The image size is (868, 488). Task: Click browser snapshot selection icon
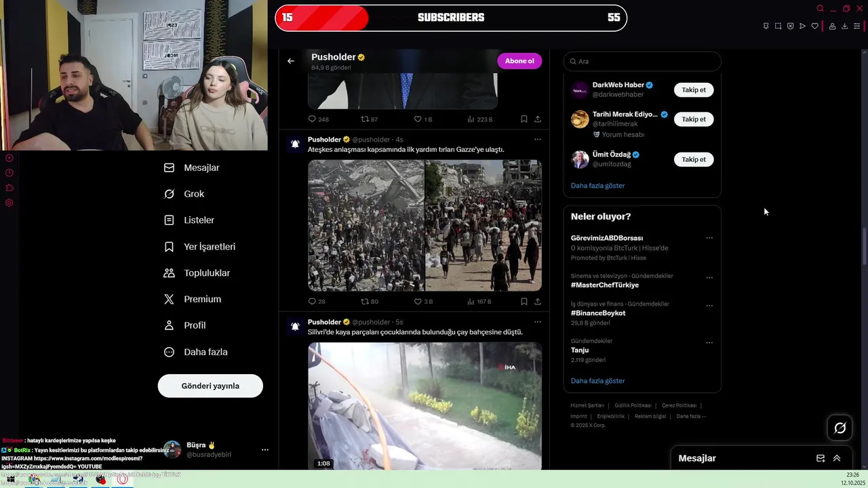778,26
